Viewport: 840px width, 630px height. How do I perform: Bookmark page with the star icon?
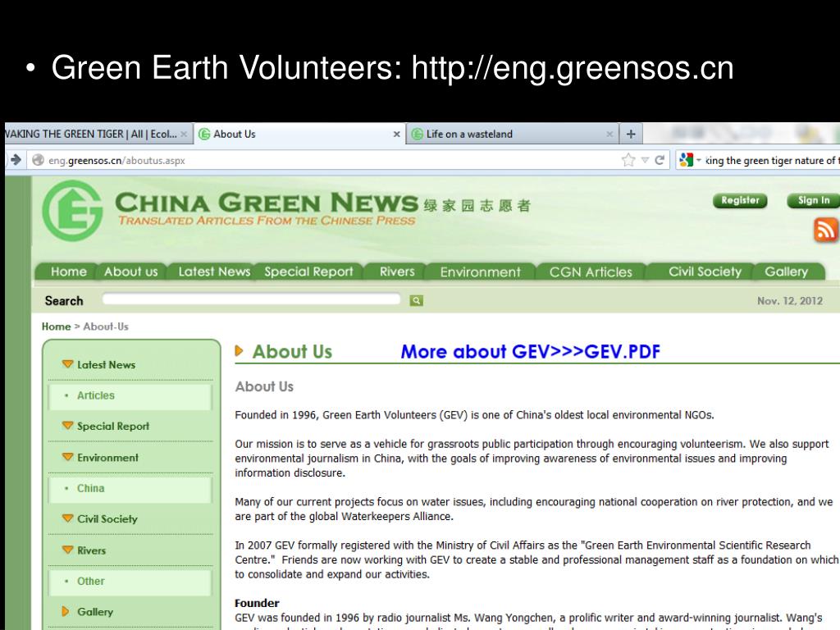[x=628, y=160]
